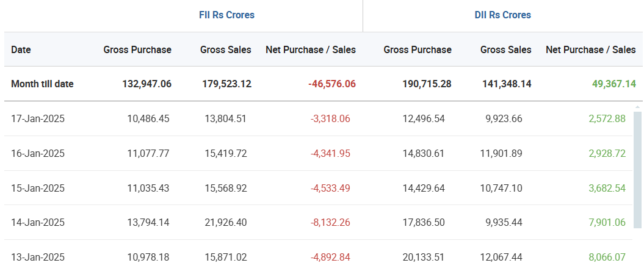Select FII net sales value -8,132.26

click(330, 222)
